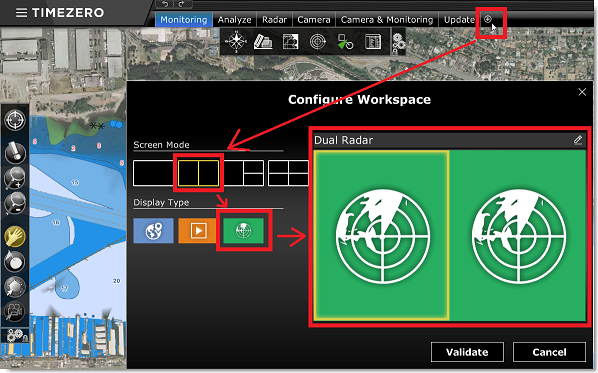Open the charts stack icon in ribbon
Screen dimensions: 598x373
coord(263,42)
